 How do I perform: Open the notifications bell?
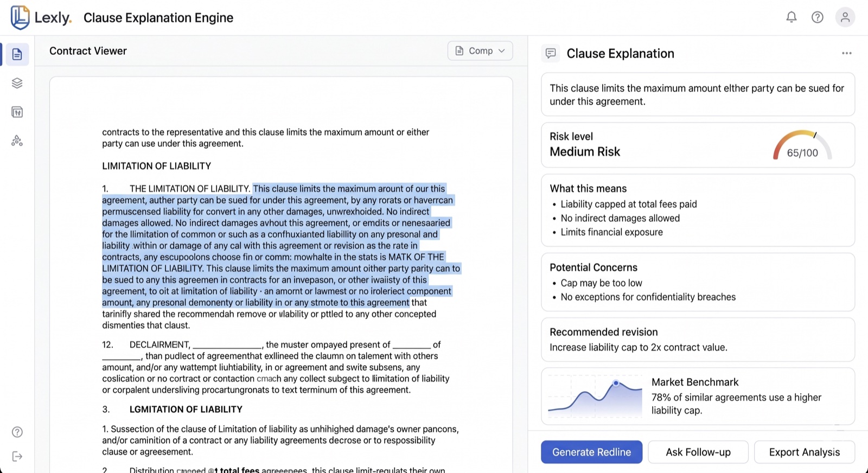click(792, 17)
